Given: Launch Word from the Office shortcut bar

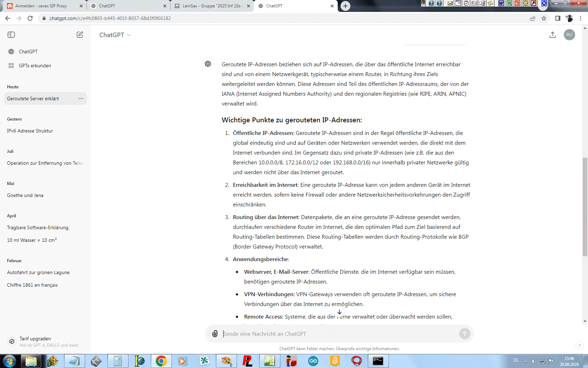Looking at the screenshot, I should (x=501, y=3).
